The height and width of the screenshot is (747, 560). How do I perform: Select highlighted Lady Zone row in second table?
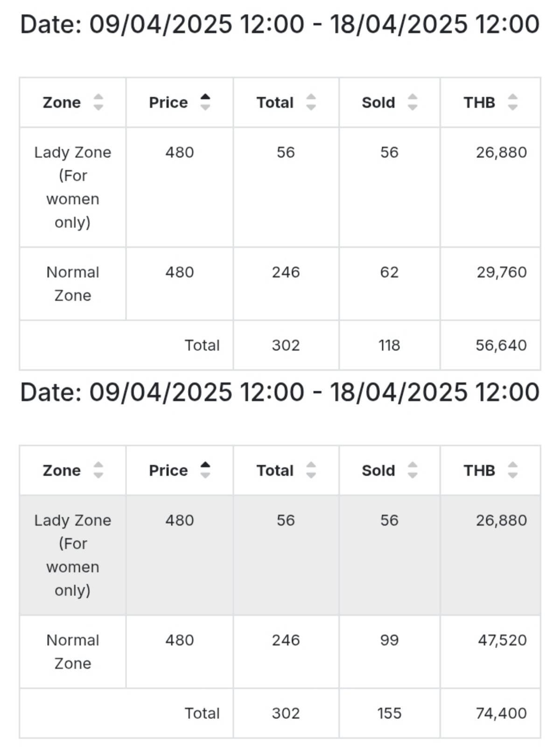pos(280,555)
